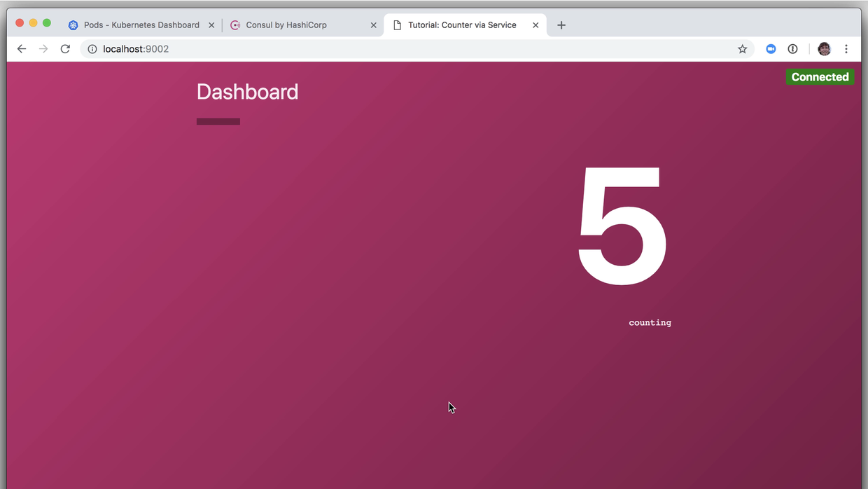Click the Kubernetes wheel favicon on first tab
Viewport: 868px width, 489px height.
pyautogui.click(x=73, y=25)
